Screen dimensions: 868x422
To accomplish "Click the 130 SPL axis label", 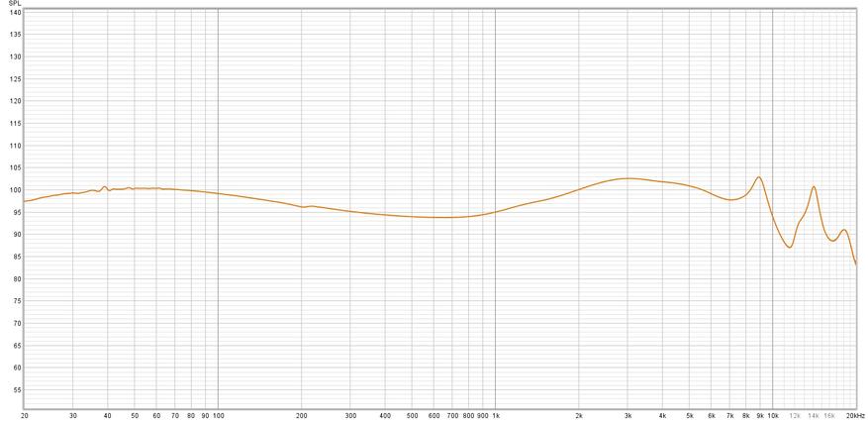I will 15,56.
